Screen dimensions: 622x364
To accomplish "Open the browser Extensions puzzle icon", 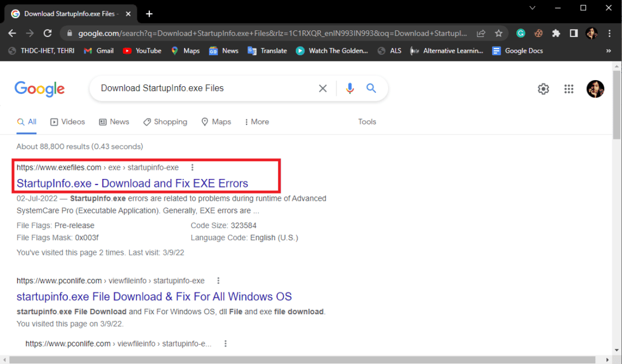I will (x=556, y=34).
